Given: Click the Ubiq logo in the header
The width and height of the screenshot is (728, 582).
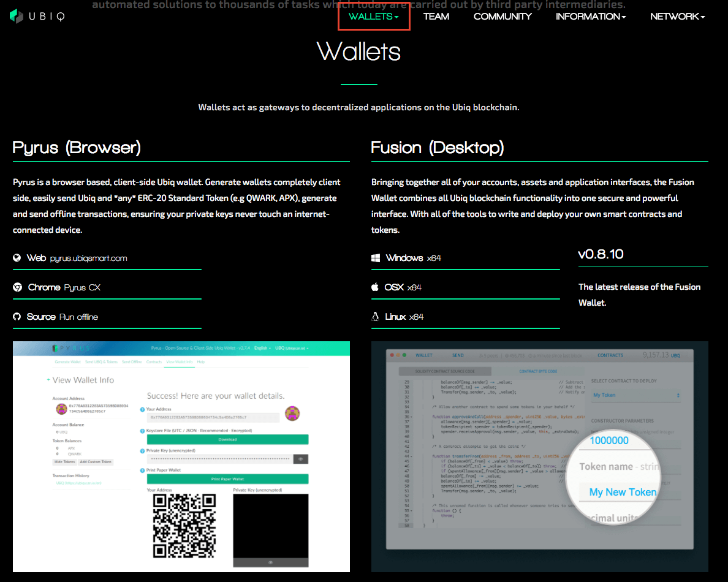Looking at the screenshot, I should (x=37, y=17).
